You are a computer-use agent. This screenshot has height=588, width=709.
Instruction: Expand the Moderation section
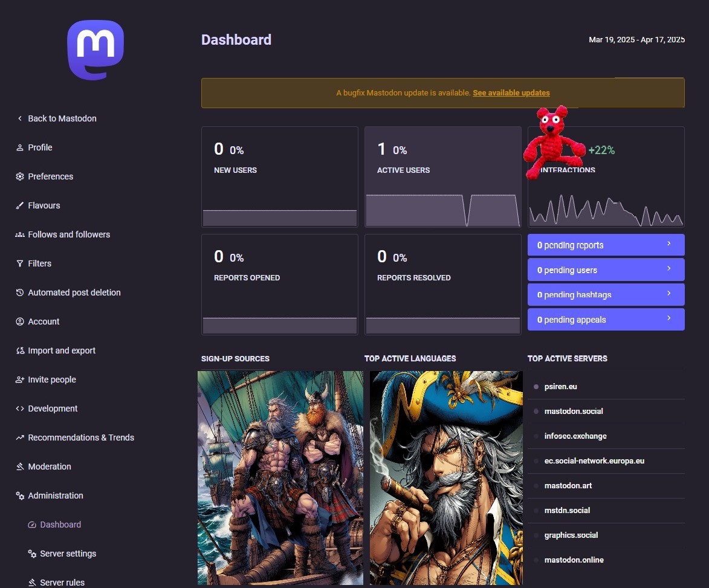50,467
